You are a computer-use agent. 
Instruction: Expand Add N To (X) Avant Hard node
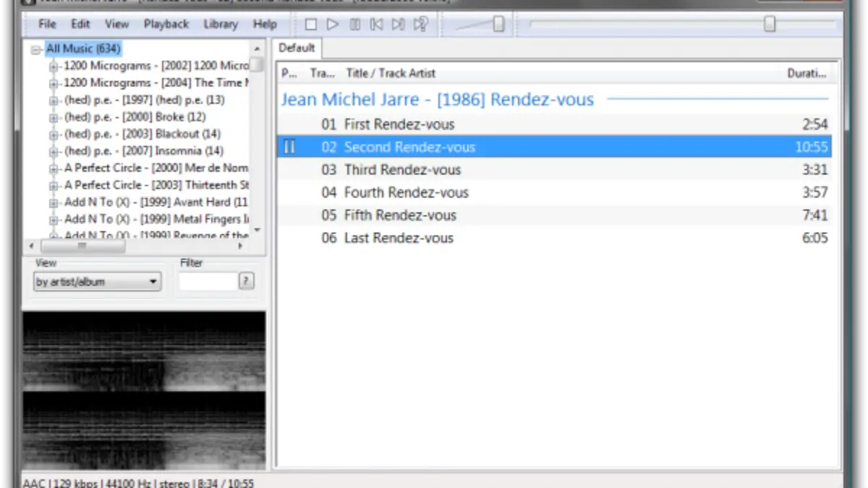54,202
